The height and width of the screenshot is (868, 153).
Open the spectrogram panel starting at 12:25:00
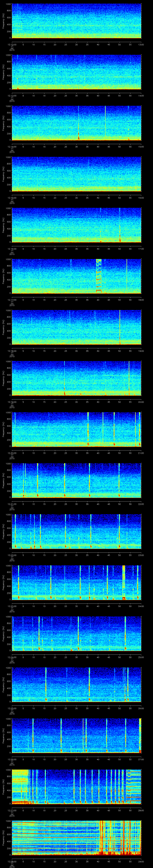click(77, 685)
